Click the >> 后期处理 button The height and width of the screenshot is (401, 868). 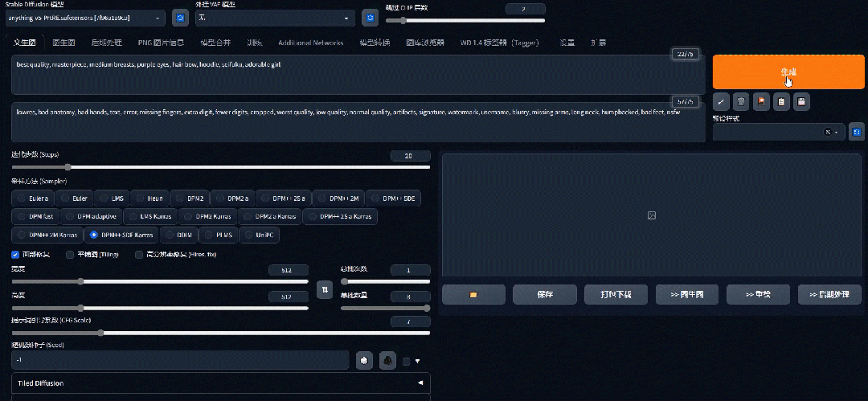coord(829,295)
